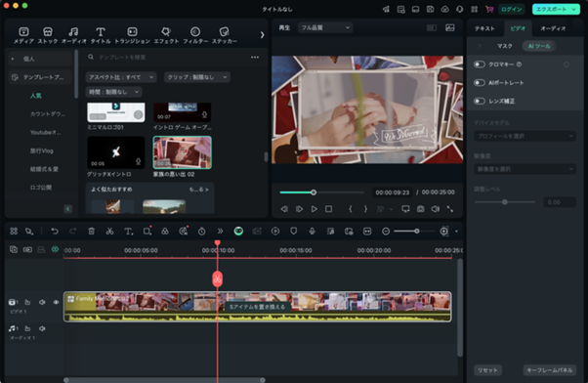Open the アスペクト比 dropdown filter
The image size is (588, 383).
tap(121, 77)
